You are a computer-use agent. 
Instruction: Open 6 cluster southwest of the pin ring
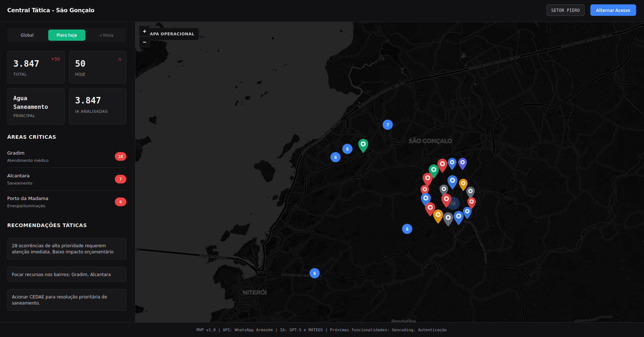click(407, 229)
